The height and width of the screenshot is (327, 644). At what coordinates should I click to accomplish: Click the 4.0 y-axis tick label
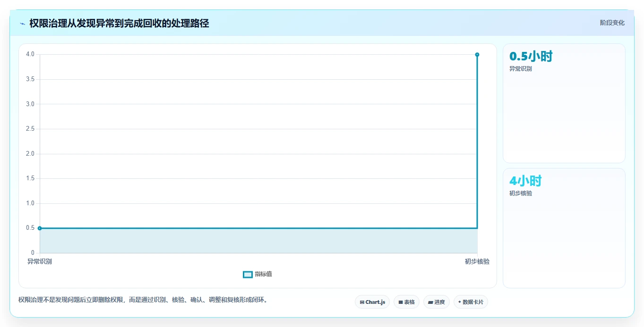(30, 54)
